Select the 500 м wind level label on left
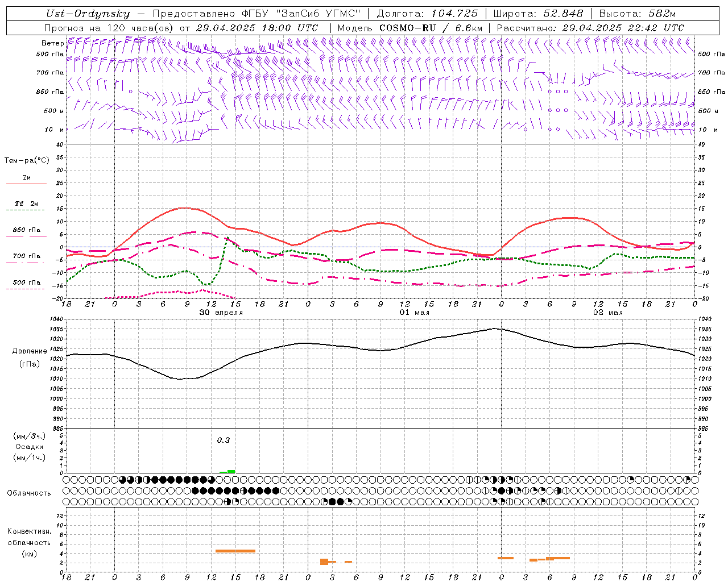 [x=54, y=111]
